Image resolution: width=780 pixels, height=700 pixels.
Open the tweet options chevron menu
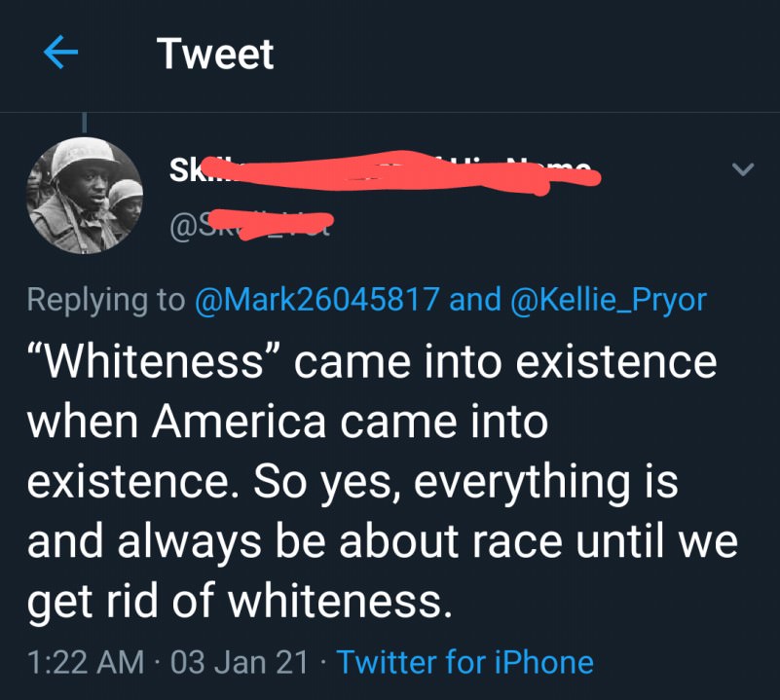click(742, 170)
